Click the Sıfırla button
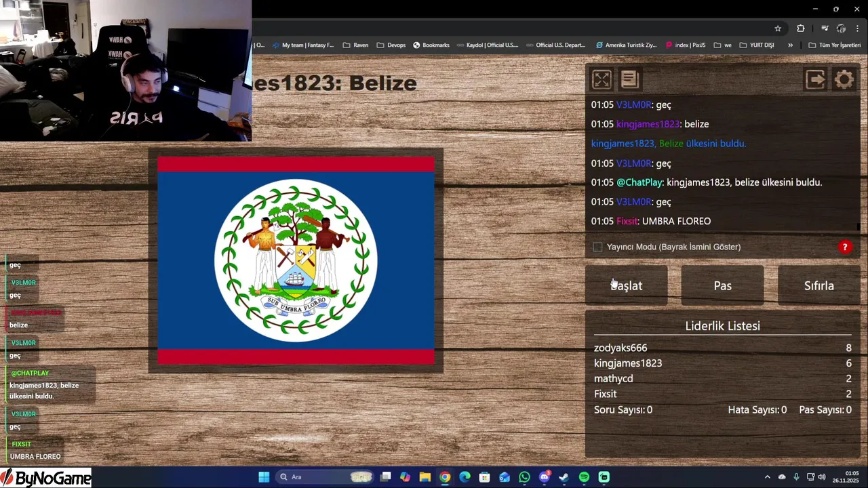 tap(818, 285)
